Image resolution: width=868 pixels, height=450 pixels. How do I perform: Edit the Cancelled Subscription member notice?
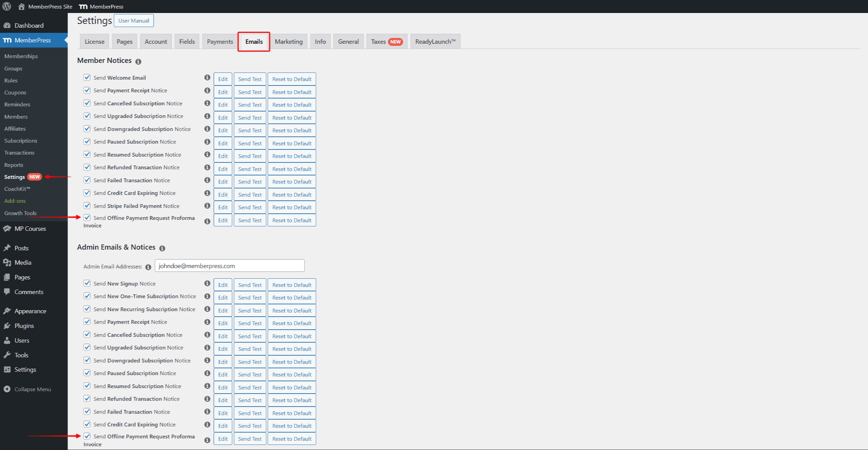coord(223,105)
